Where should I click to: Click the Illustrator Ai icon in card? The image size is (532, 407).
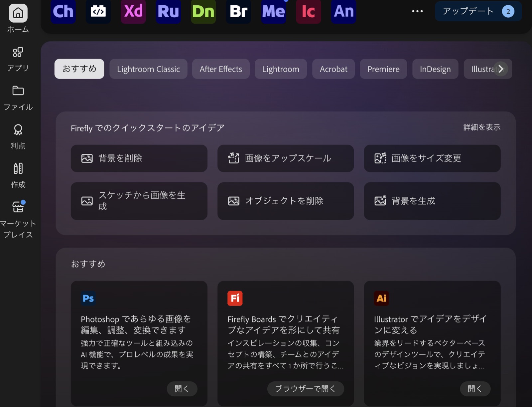click(x=381, y=298)
